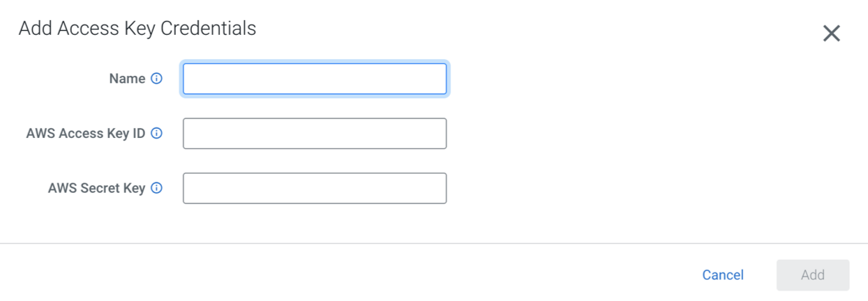Screen dimensions: 868x301
Task: Show help for AWS Access Key ID
Action: pyautogui.click(x=157, y=133)
